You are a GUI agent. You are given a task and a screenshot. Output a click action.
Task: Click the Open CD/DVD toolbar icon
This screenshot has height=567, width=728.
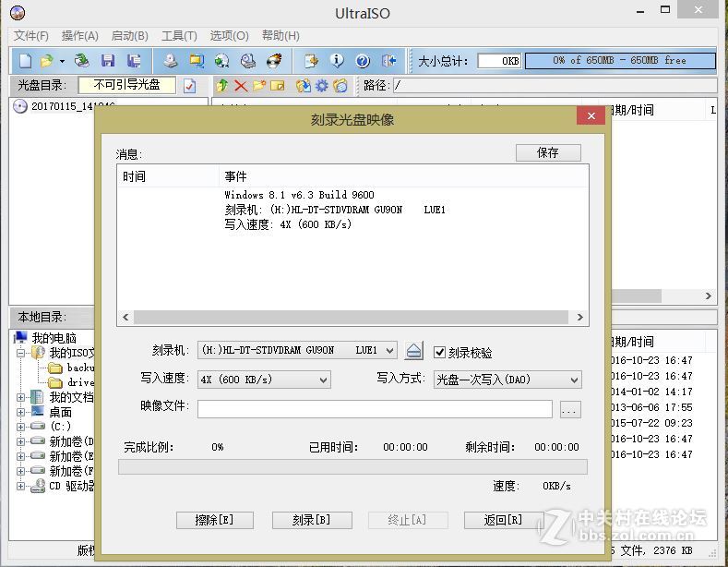(82, 61)
